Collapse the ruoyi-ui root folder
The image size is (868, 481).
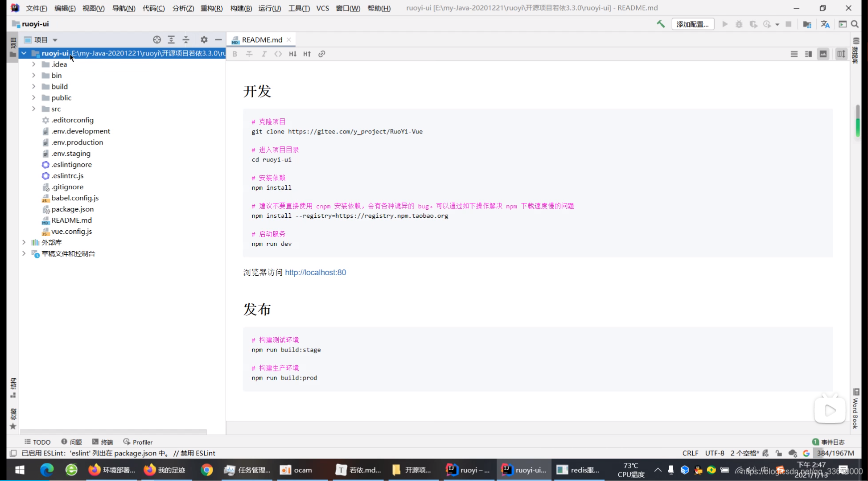coord(23,53)
